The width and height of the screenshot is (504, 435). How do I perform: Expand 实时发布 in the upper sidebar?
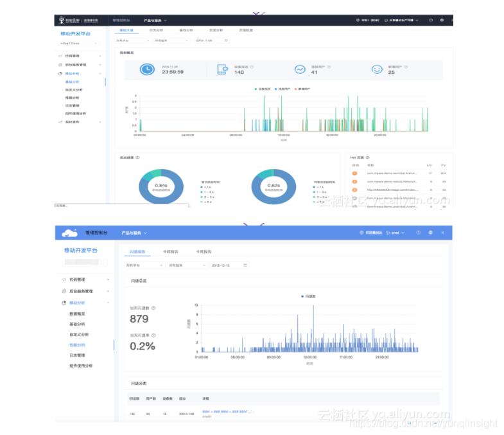point(80,122)
